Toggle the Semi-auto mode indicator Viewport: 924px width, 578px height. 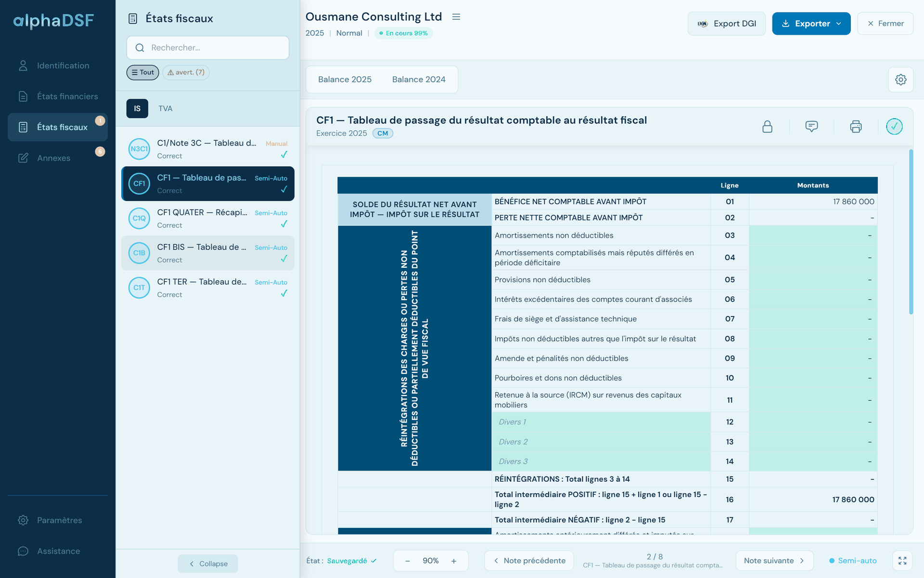(x=853, y=561)
